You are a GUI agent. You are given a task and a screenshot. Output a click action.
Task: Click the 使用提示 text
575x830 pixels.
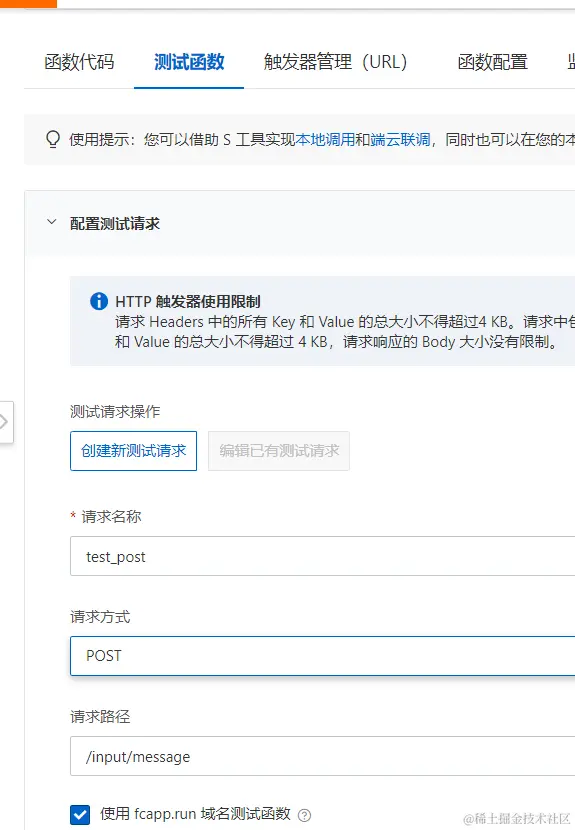pos(99,140)
